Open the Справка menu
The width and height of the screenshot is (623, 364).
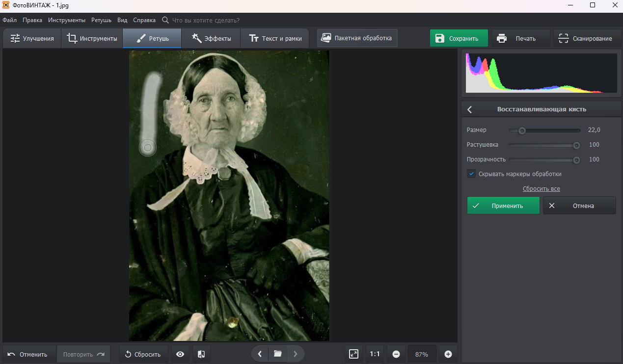pyautogui.click(x=144, y=20)
